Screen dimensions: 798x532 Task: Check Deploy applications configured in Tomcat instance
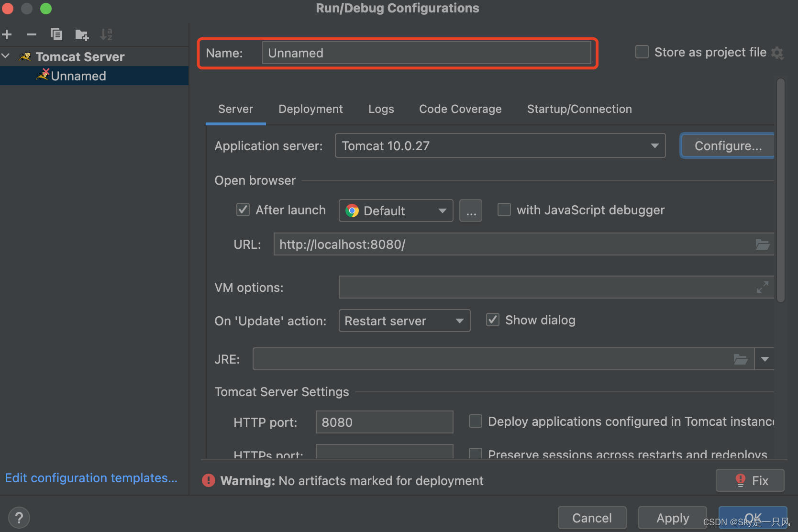476,421
